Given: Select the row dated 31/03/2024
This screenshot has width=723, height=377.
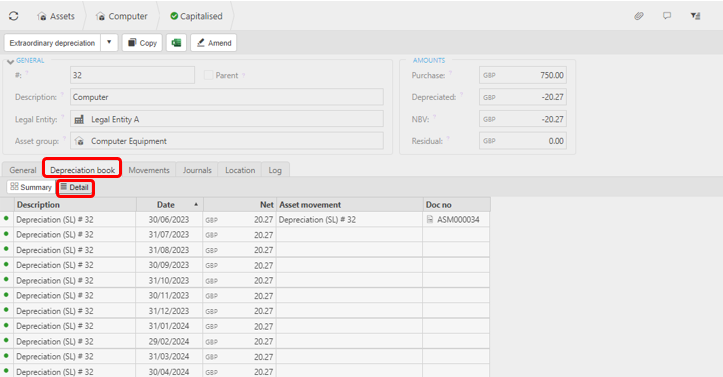Looking at the screenshot, I should (x=245, y=357).
